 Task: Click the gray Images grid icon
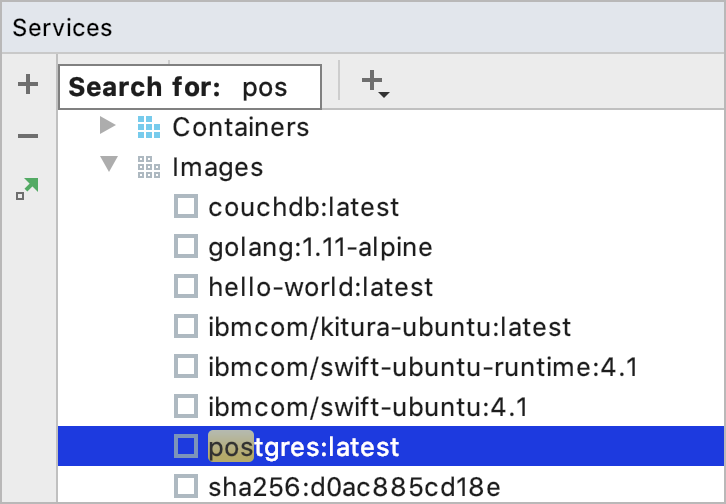[149, 167]
